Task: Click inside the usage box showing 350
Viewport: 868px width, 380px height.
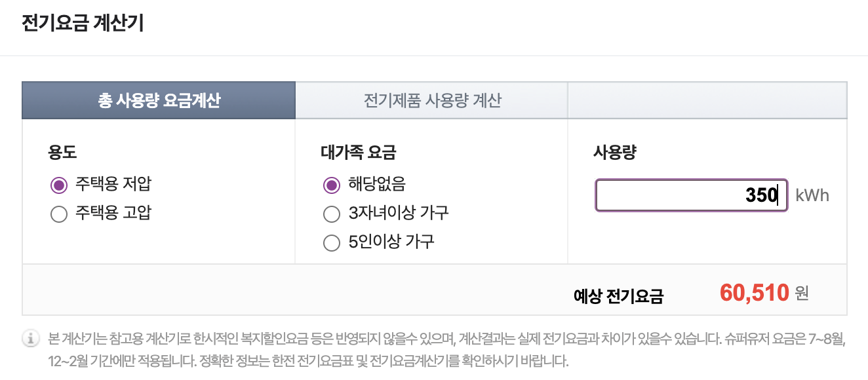Action: 691,195
